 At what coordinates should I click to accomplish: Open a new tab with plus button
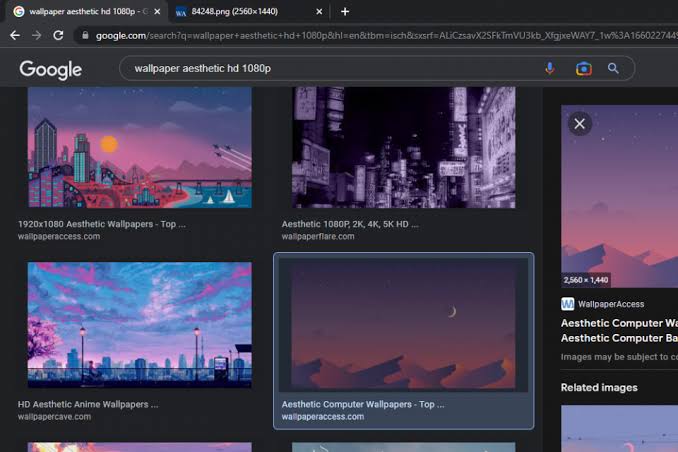(x=345, y=12)
